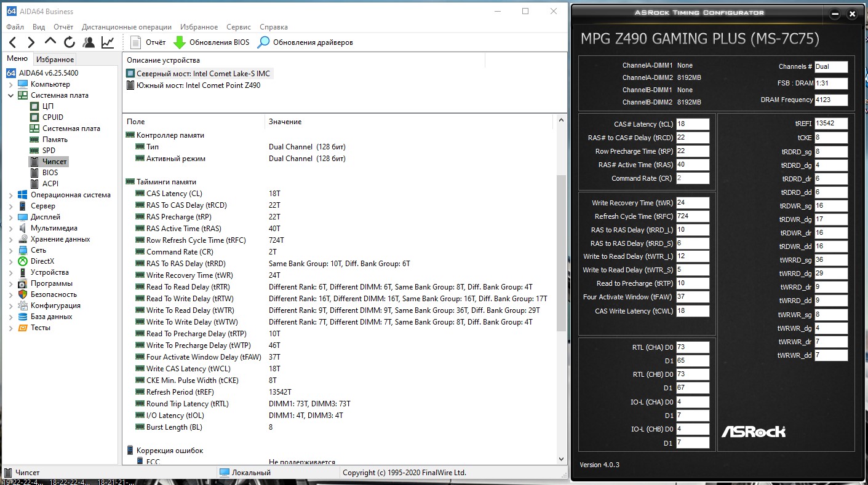This screenshot has width=868, height=485.
Task: Click the CAS# Latency (tCL) field in ASRock
Action: point(693,124)
